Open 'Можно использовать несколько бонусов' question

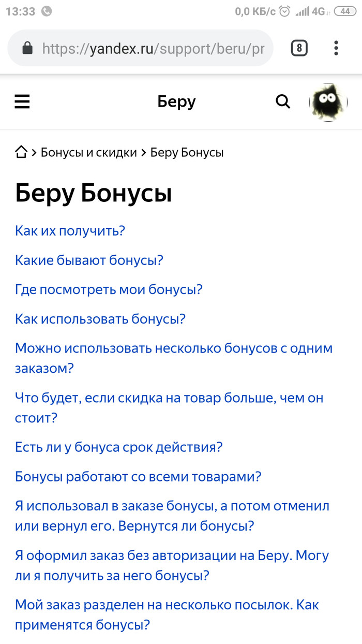[x=173, y=358]
